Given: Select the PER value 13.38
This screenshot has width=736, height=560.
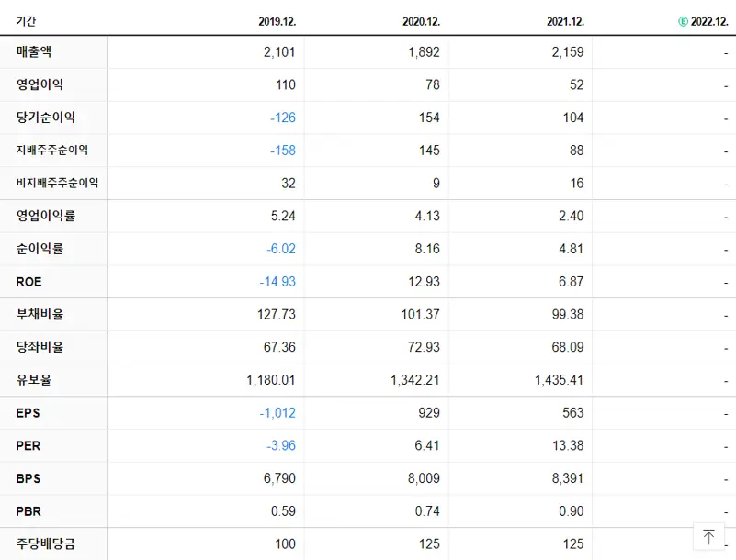Looking at the screenshot, I should pyautogui.click(x=568, y=446).
